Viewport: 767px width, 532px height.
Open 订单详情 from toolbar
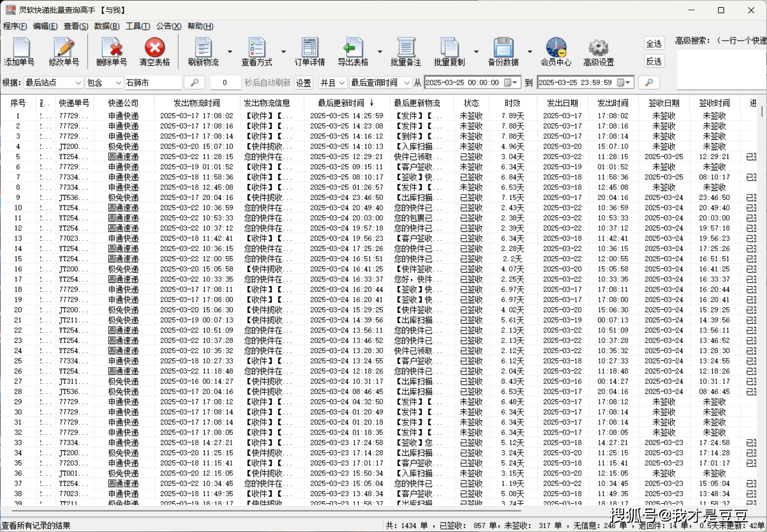coord(309,52)
